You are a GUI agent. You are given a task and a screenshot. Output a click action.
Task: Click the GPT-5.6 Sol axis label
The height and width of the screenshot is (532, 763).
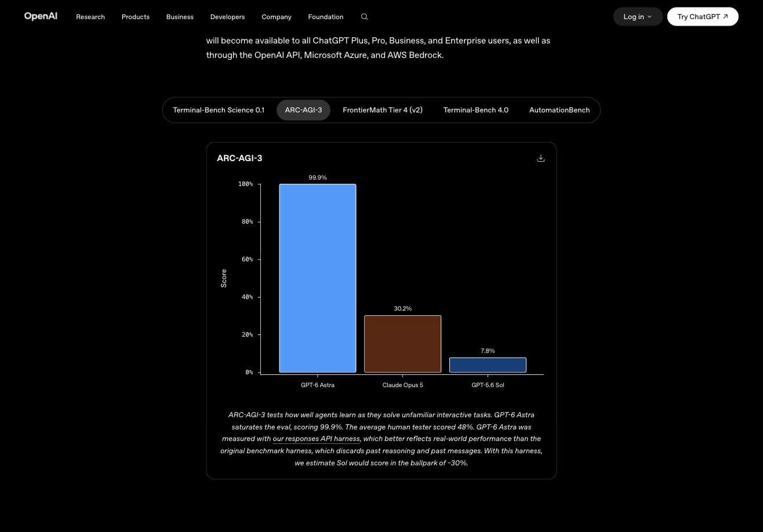pyautogui.click(x=488, y=385)
